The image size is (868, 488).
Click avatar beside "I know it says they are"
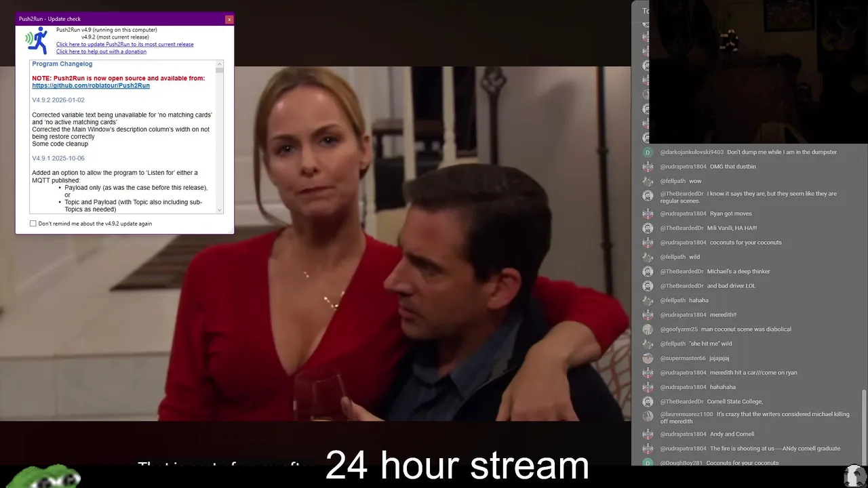648,195
